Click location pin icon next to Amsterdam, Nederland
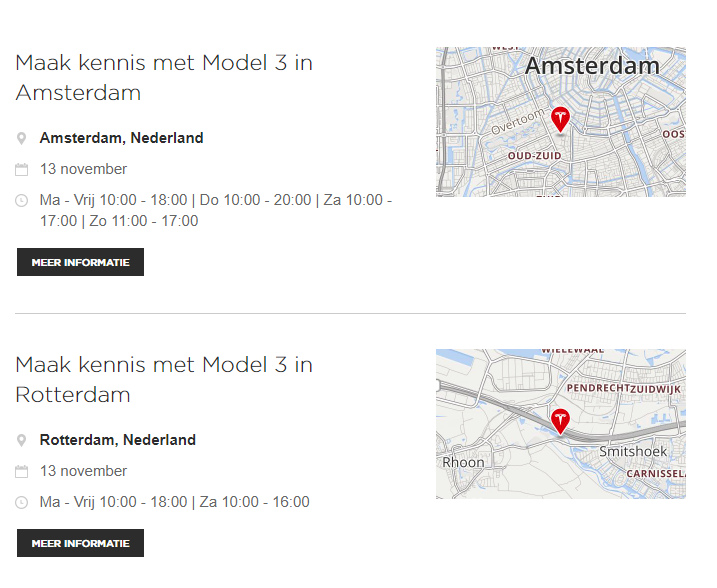 click(22, 138)
